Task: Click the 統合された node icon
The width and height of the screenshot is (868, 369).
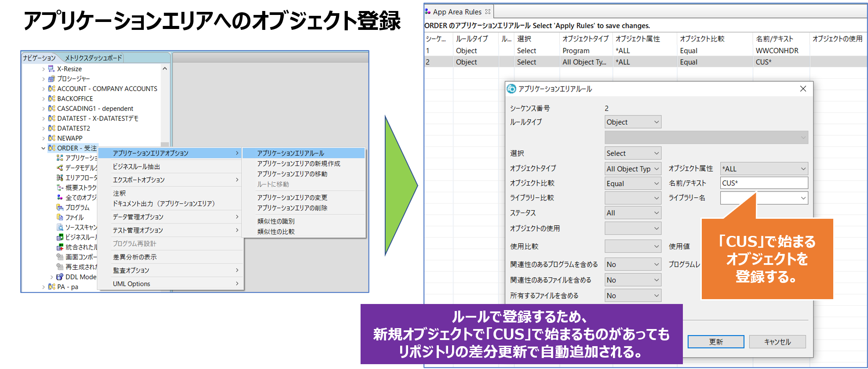Action: (x=60, y=247)
